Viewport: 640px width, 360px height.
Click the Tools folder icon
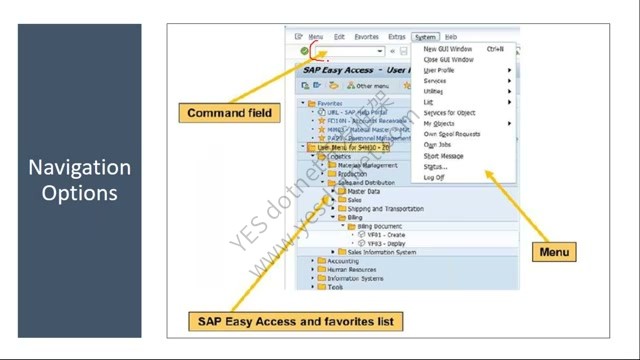click(322, 287)
